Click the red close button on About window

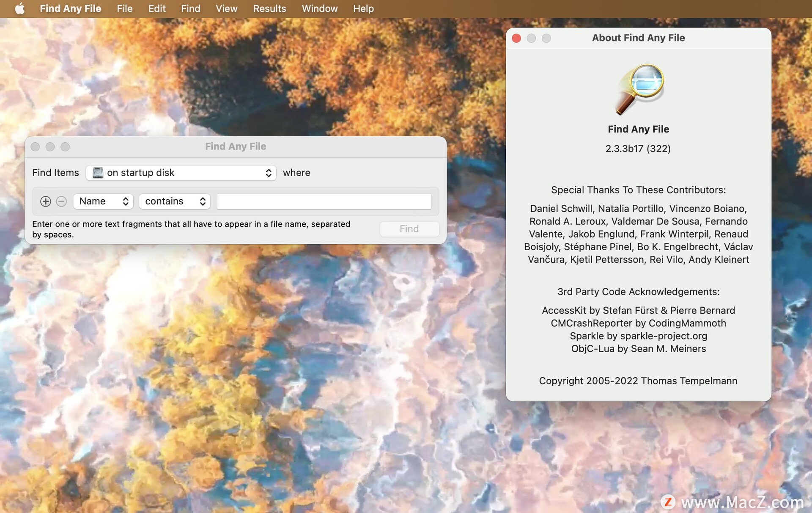click(x=516, y=37)
